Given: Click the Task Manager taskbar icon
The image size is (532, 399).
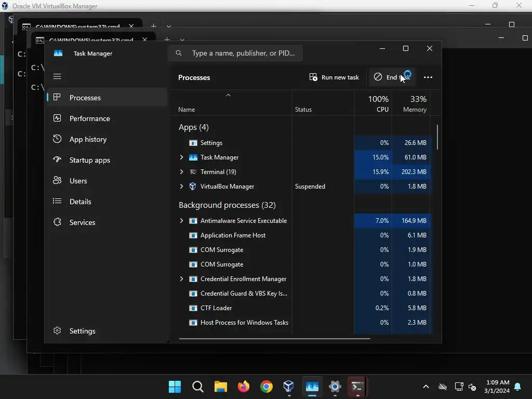Looking at the screenshot, I should click(x=312, y=387).
